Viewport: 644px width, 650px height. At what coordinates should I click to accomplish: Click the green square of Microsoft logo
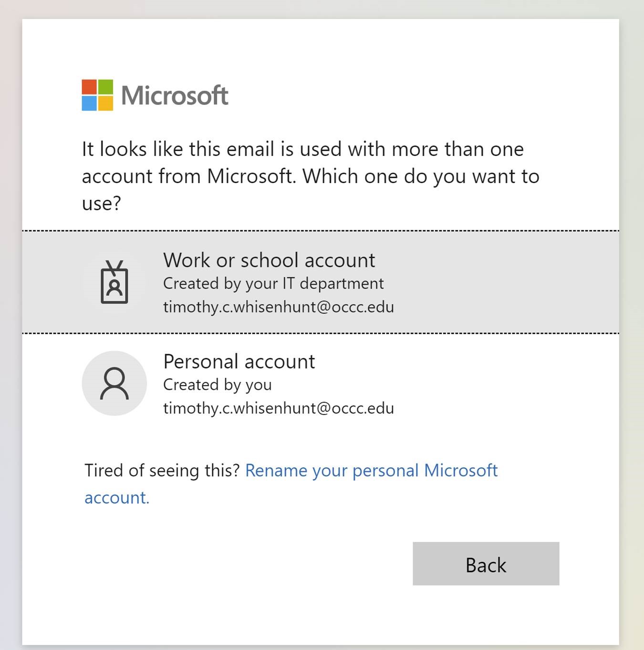click(106, 87)
